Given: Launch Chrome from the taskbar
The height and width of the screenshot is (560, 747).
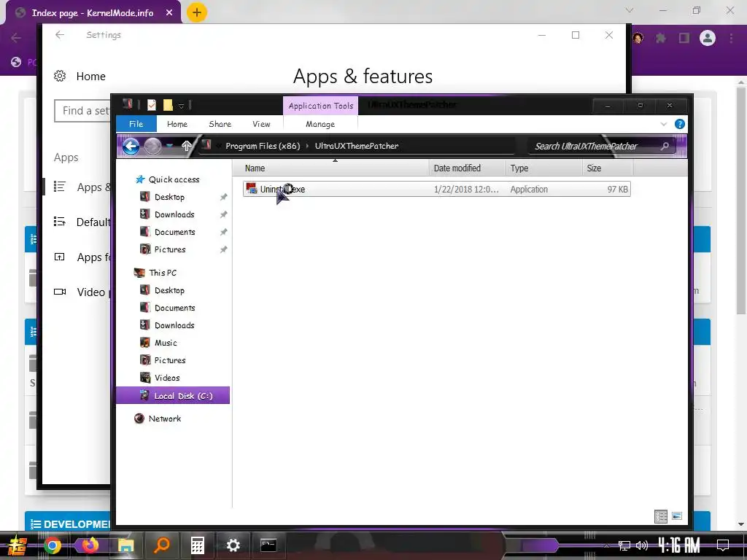Looking at the screenshot, I should coord(53,545).
